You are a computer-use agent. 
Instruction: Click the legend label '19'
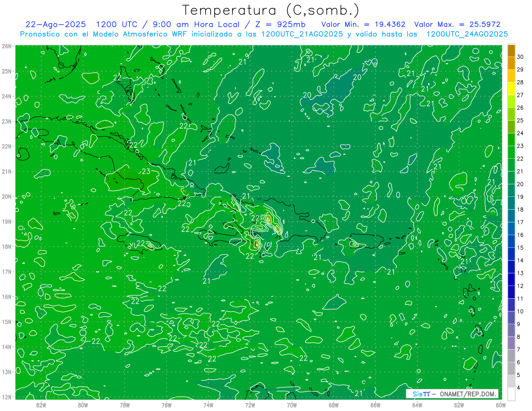520,197
